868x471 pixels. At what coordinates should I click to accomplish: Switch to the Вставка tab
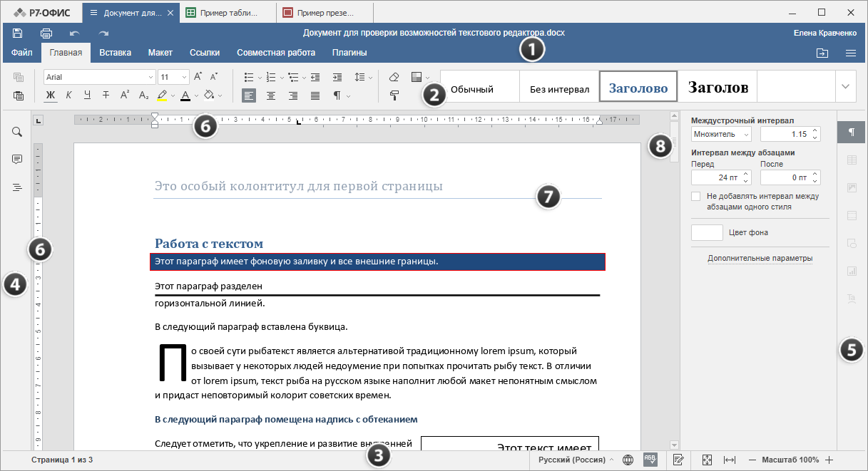pos(116,53)
